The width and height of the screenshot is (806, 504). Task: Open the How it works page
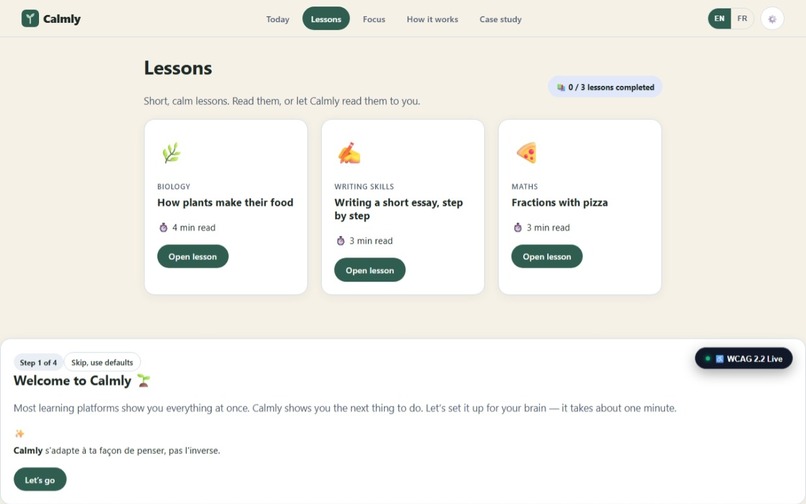(432, 19)
